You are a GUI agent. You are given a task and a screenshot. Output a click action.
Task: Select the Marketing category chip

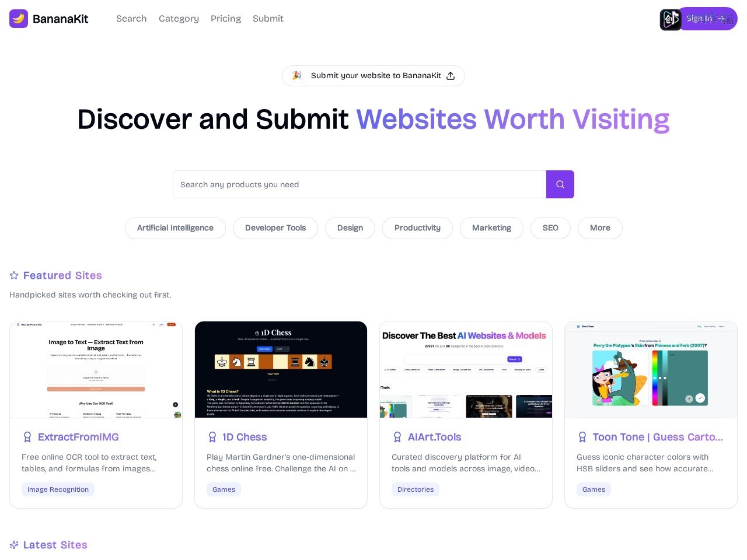(491, 228)
